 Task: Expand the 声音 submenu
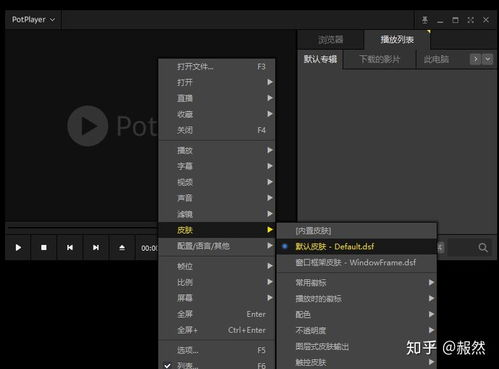tap(217, 198)
